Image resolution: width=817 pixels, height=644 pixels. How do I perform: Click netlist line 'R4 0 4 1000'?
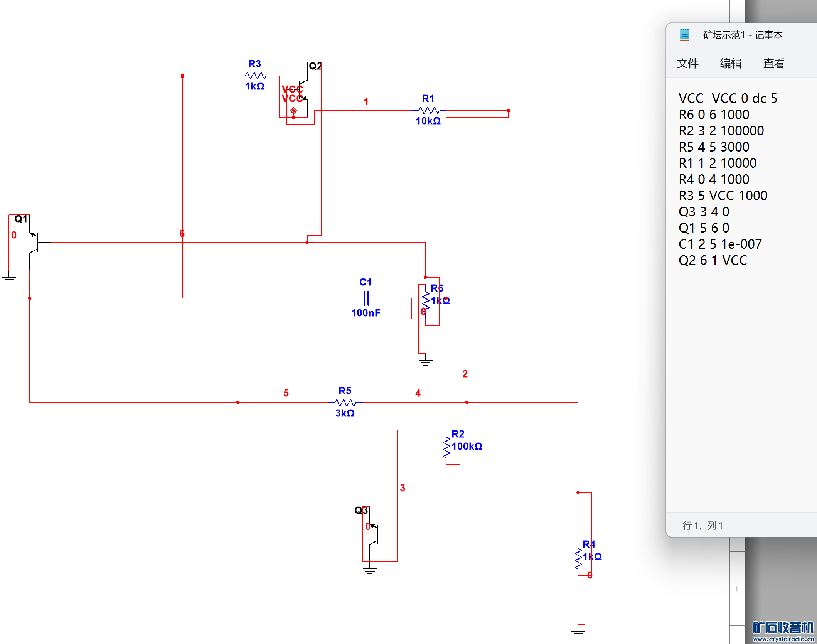(x=714, y=179)
